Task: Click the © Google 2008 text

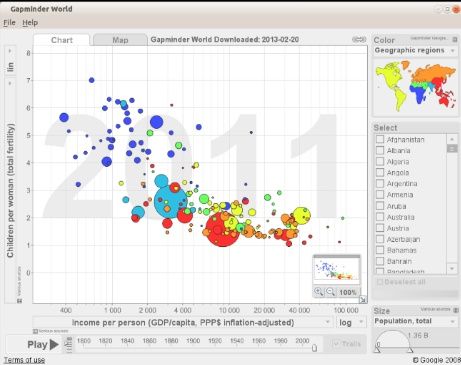Action: coord(436,360)
